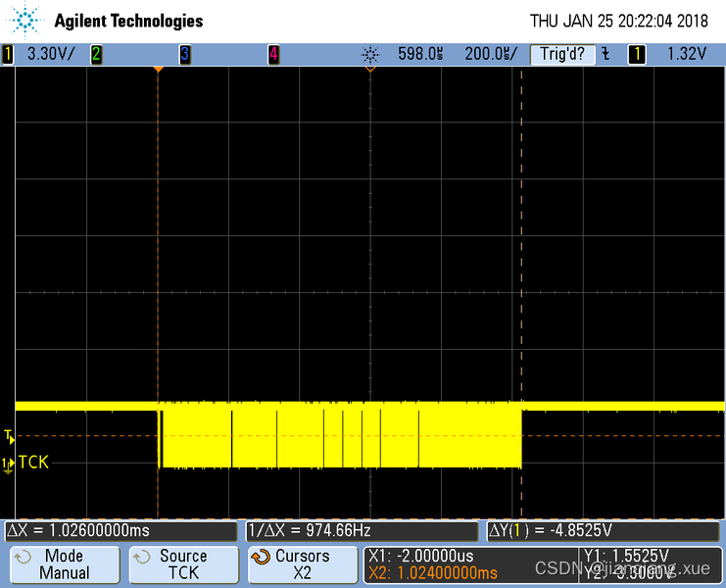
Task: Click the trigger source channel 1 badge
Action: [637, 54]
